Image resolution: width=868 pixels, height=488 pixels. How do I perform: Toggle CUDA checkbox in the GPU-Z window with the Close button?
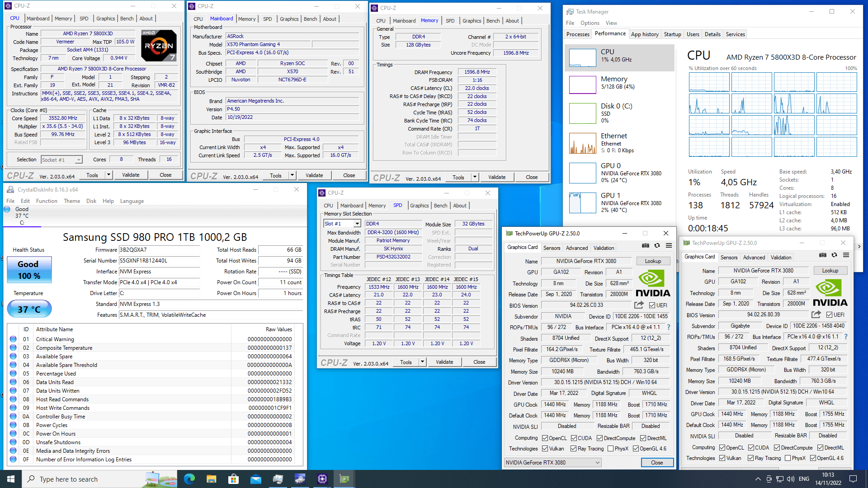[574, 438]
